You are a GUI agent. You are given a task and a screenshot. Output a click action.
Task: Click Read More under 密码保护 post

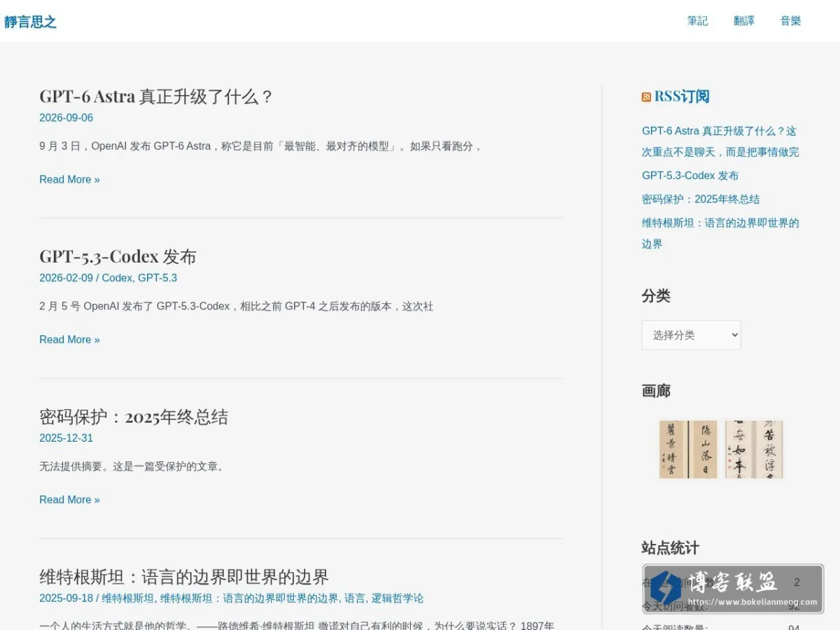69,500
